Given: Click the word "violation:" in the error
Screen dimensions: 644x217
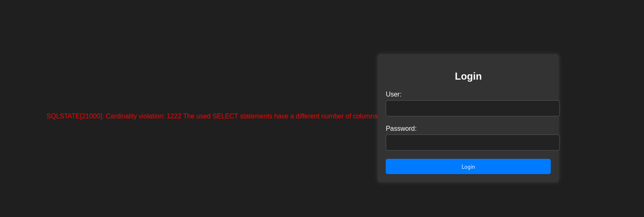Looking at the screenshot, I should coord(152,116).
